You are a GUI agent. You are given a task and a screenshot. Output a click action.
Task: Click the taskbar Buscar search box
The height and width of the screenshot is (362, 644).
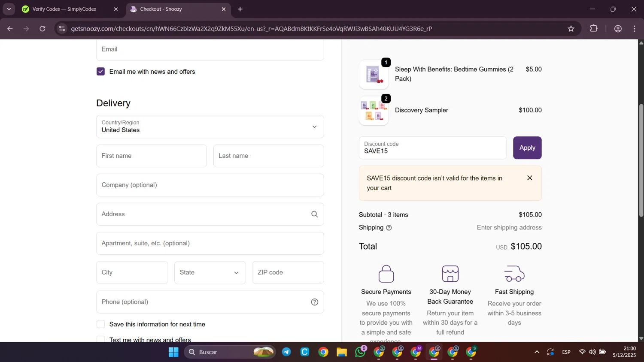[230, 352]
